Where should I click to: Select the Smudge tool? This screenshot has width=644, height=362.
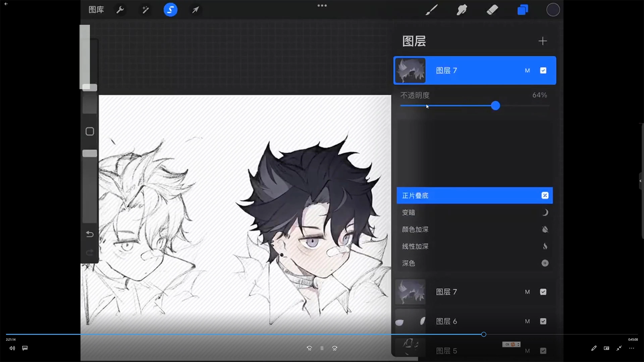point(462,10)
